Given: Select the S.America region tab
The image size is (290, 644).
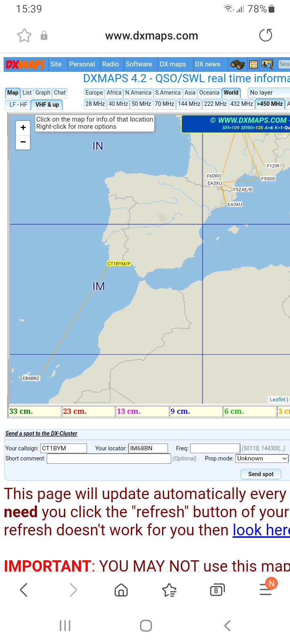Looking at the screenshot, I should 168,93.
